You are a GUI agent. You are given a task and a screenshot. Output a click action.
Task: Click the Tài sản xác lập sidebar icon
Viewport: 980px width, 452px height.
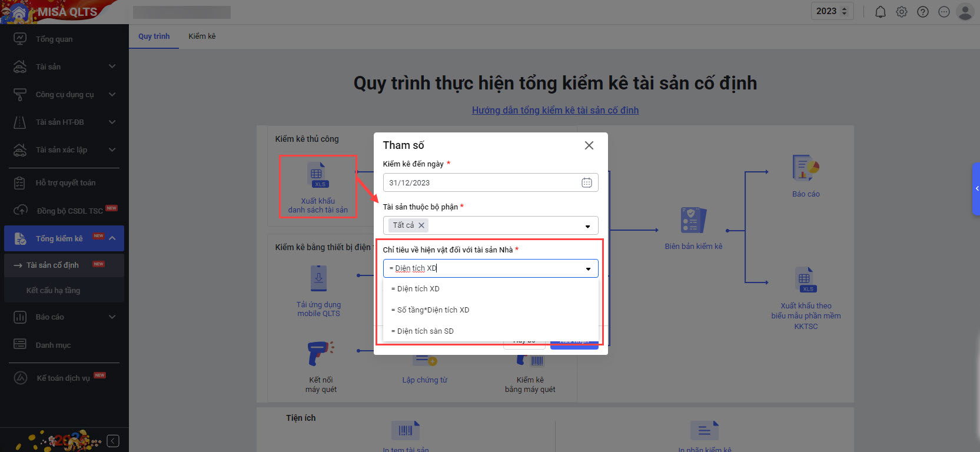tap(20, 149)
